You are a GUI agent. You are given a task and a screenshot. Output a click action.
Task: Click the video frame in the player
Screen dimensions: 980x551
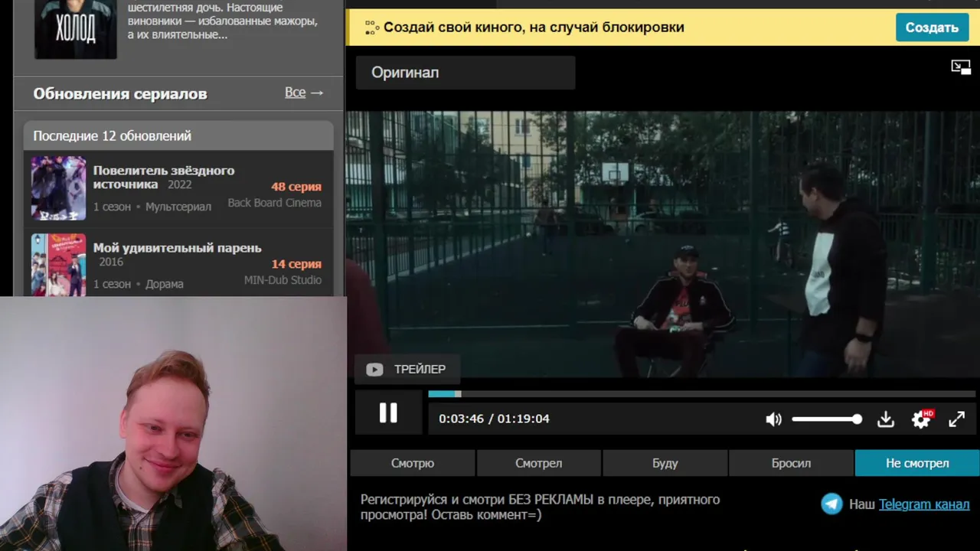pos(663,245)
